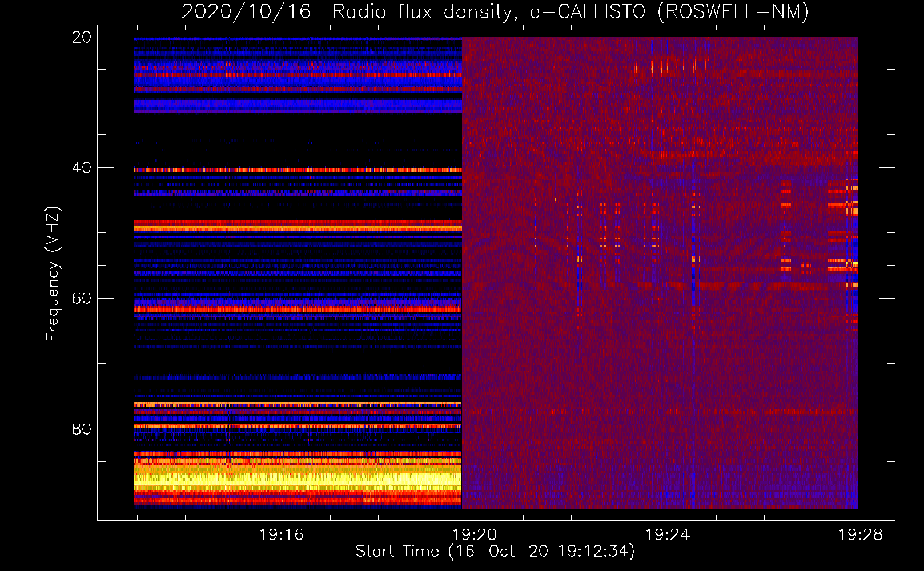Screen dimensions: 924x571
Task: Click the 60 MHz frequency tick label
Action: pos(81,299)
